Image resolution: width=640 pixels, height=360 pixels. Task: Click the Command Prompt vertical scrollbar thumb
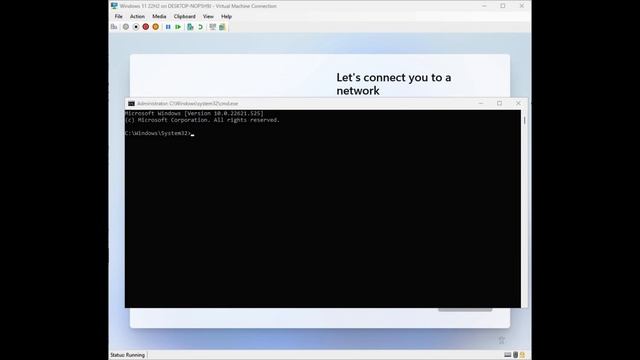click(524, 120)
